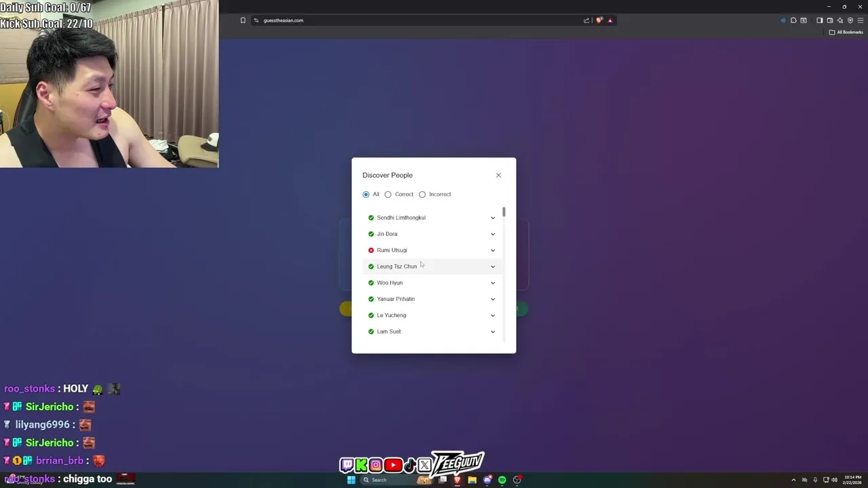The width and height of the screenshot is (868, 488).
Task: Open the Brave VPN shield icon
Action: [850, 20]
